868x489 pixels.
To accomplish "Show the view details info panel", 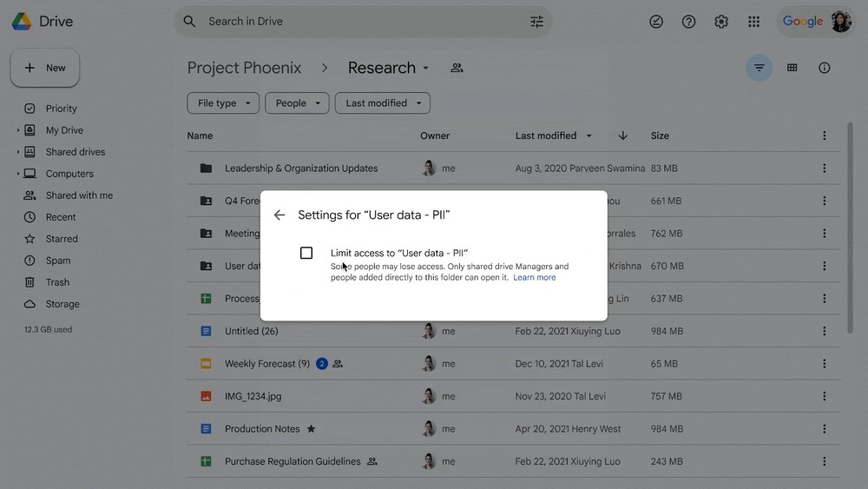I will [x=824, y=68].
